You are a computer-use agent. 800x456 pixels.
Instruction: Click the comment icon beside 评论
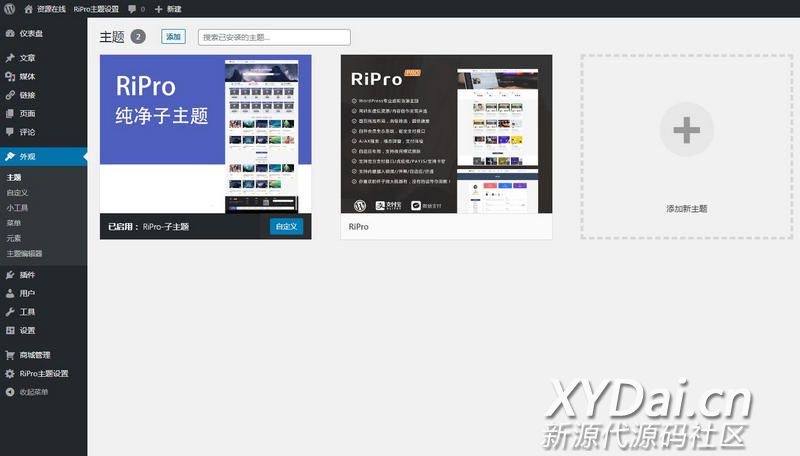pos(10,132)
